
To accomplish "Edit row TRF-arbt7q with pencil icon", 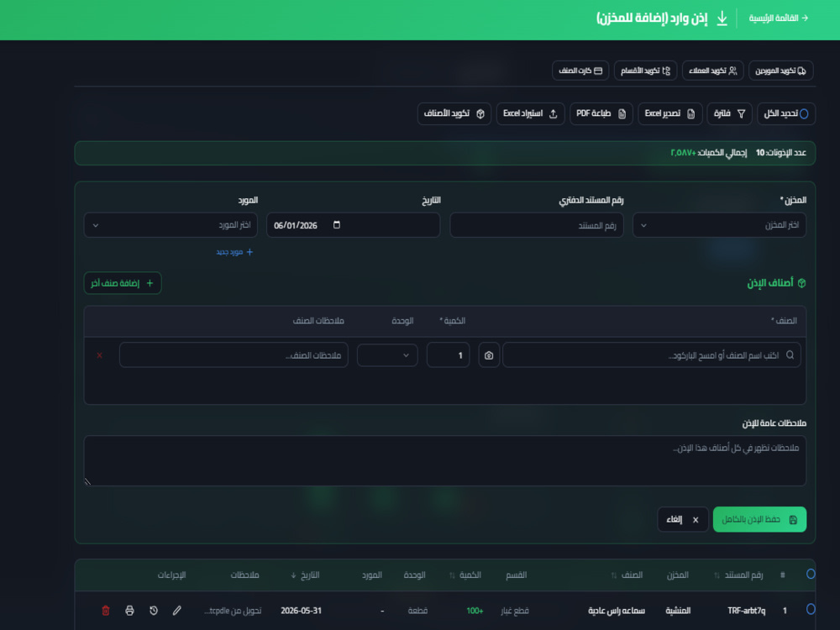I will click(x=176, y=610).
